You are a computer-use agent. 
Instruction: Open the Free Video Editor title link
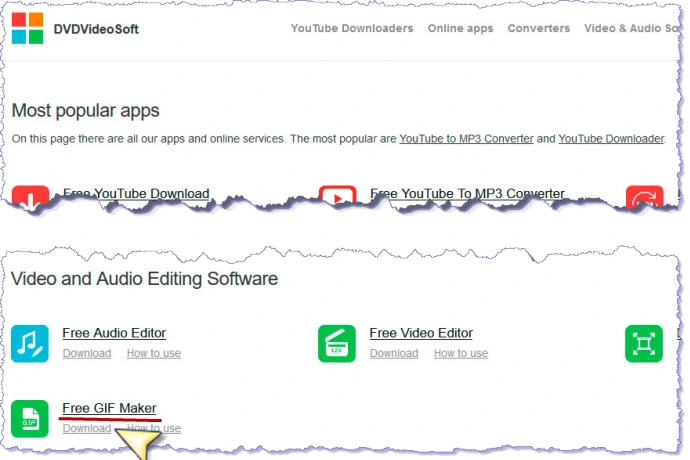[421, 333]
